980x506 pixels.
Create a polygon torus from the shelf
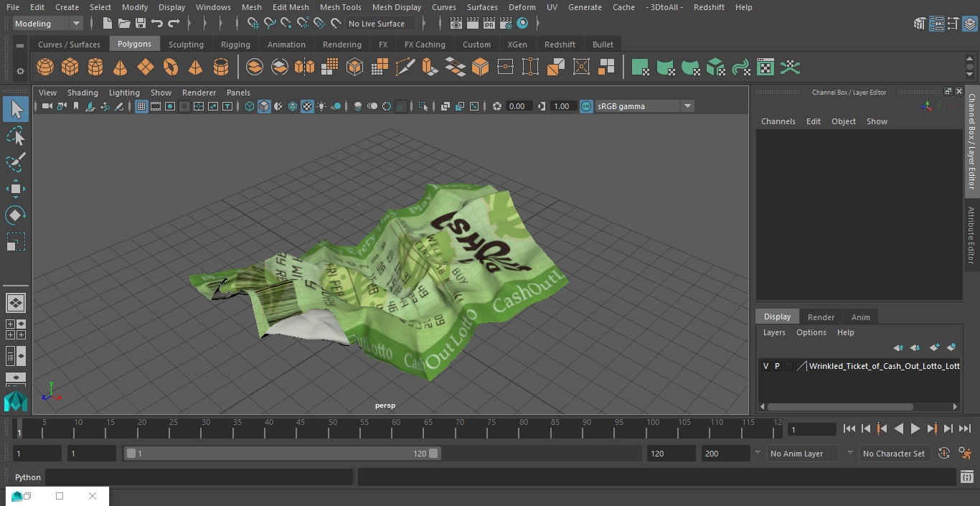coord(171,67)
